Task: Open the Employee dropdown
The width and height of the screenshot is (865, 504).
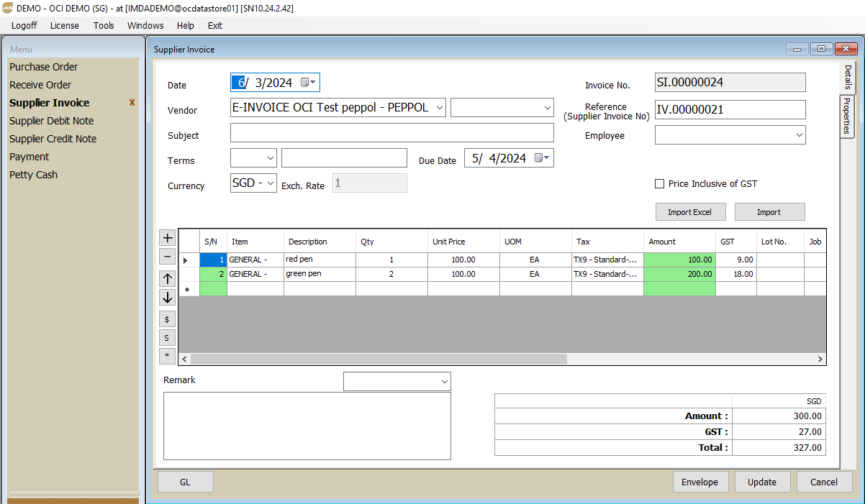Action: pos(799,135)
